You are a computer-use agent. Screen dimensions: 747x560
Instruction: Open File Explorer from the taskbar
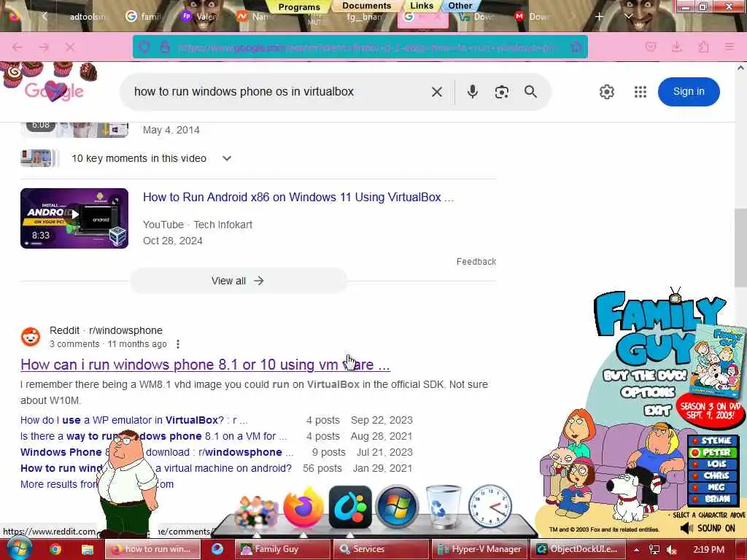pyautogui.click(x=88, y=550)
